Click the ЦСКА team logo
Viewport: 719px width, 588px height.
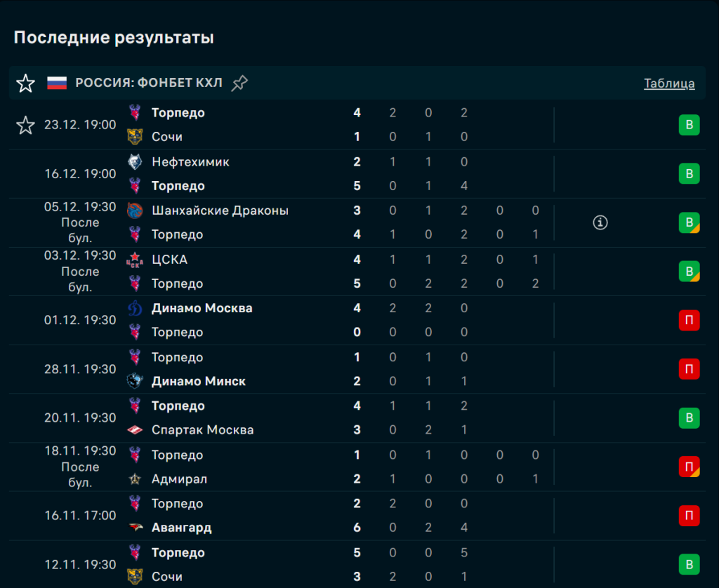pos(135,260)
